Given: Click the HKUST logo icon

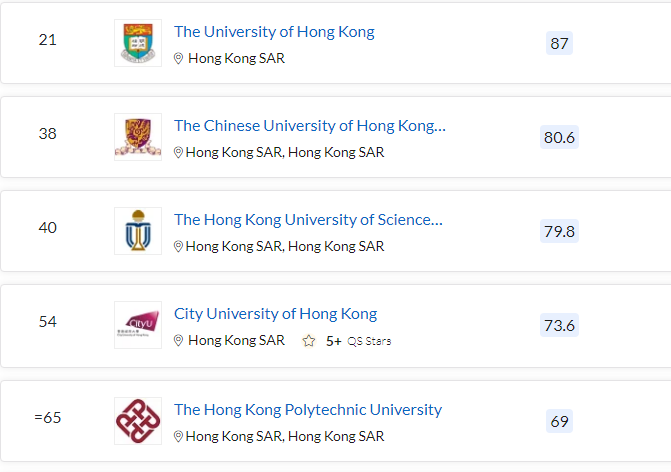Looking at the screenshot, I should pos(138,231).
